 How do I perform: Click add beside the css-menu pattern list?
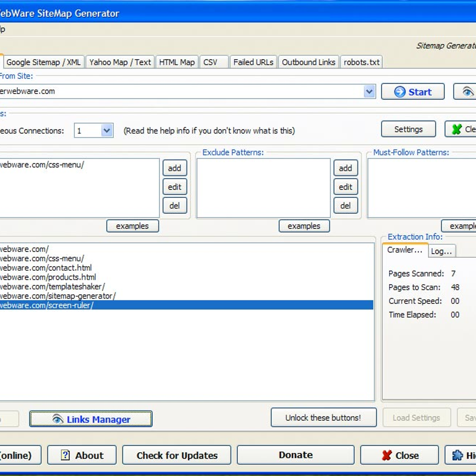(x=175, y=168)
